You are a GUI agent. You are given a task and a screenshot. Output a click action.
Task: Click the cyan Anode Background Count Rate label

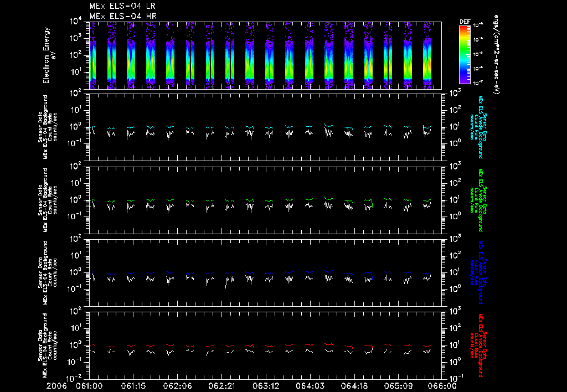pyautogui.click(x=478, y=127)
